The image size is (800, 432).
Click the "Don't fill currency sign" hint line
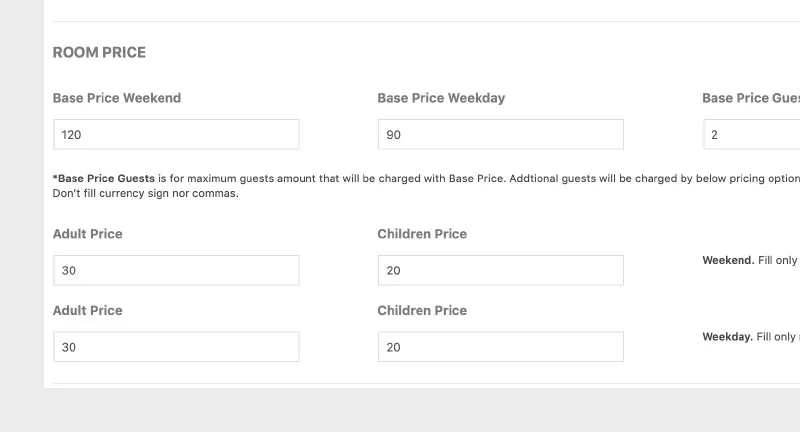tap(145, 193)
